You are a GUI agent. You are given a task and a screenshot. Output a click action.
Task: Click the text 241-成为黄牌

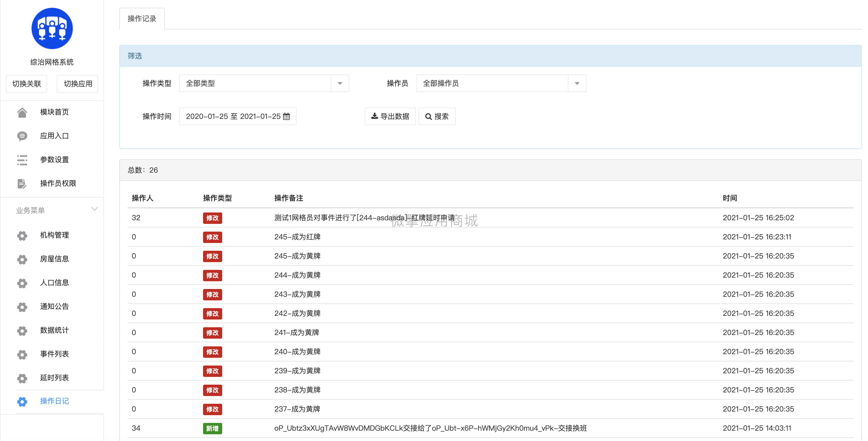click(297, 332)
